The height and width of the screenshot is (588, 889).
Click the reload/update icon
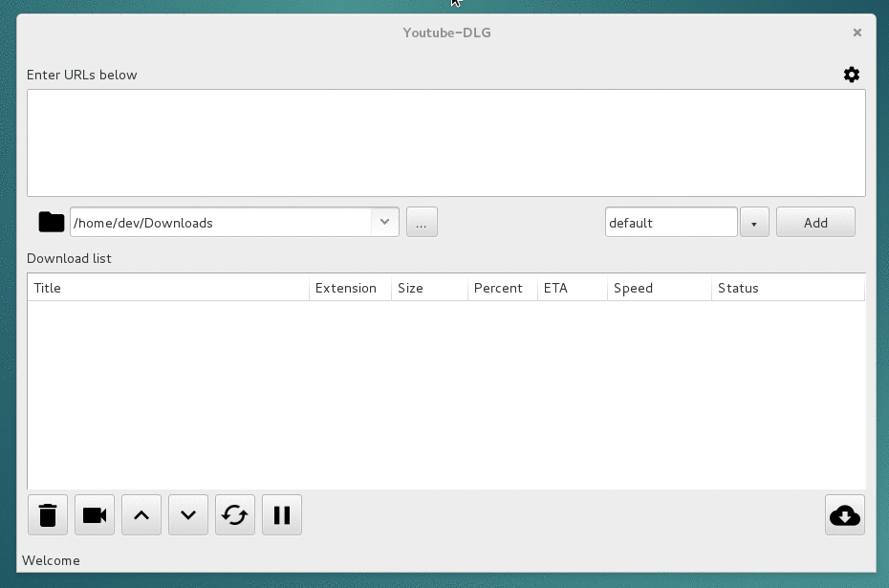(x=235, y=514)
